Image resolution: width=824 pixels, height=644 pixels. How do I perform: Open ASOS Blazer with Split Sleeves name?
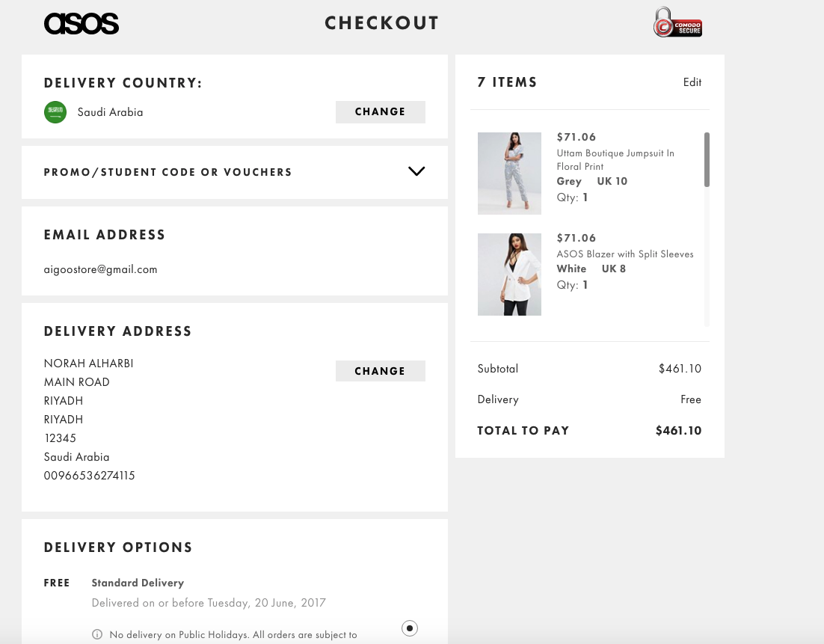[x=625, y=254]
